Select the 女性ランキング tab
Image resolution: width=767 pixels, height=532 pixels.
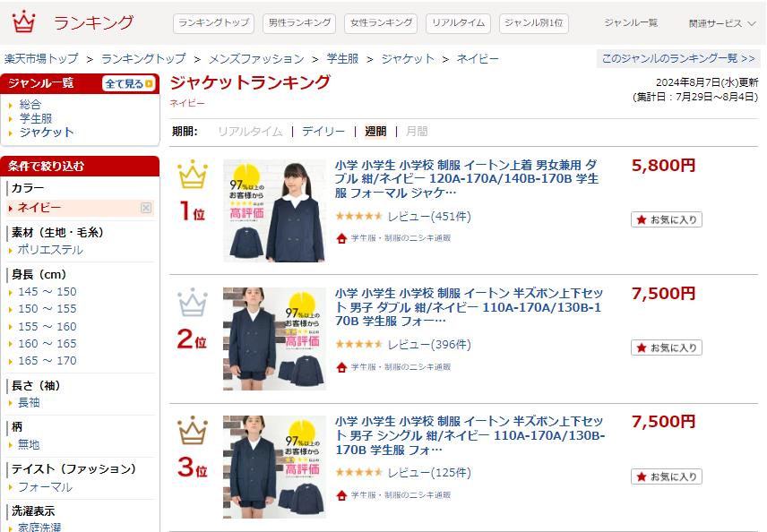381,23
